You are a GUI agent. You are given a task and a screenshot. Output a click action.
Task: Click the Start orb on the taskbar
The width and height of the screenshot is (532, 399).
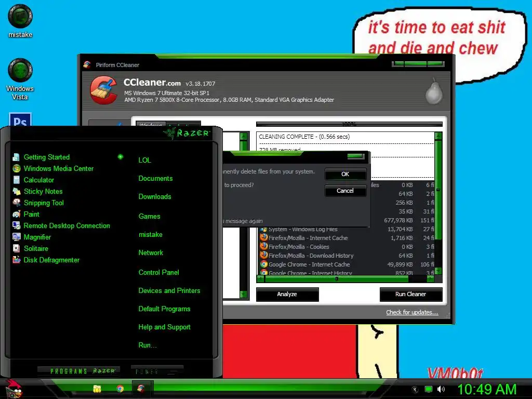(13, 389)
